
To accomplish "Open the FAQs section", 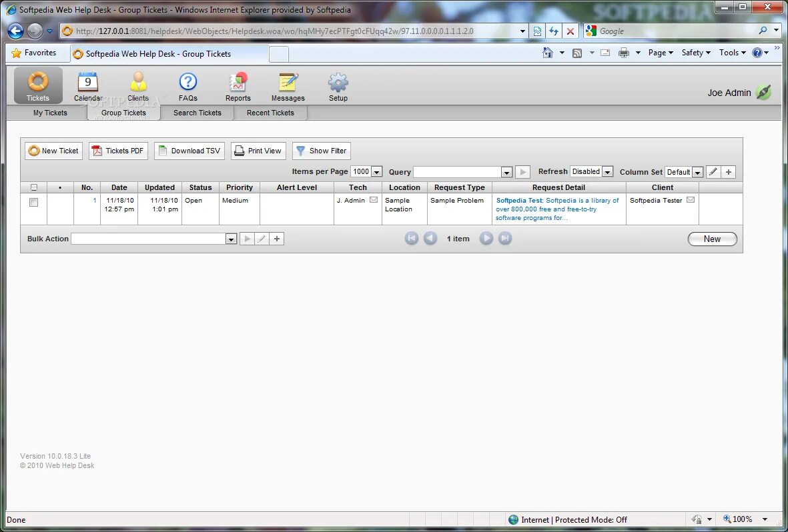I will 188,87.
